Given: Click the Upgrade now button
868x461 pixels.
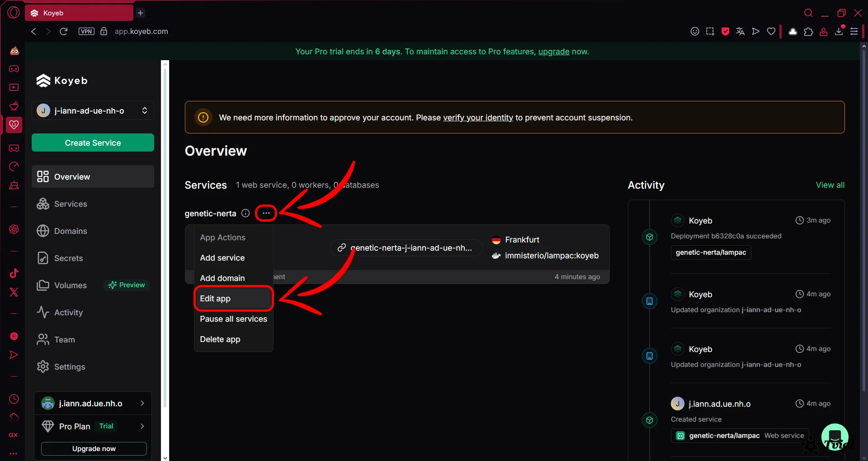Looking at the screenshot, I should coord(94,449).
